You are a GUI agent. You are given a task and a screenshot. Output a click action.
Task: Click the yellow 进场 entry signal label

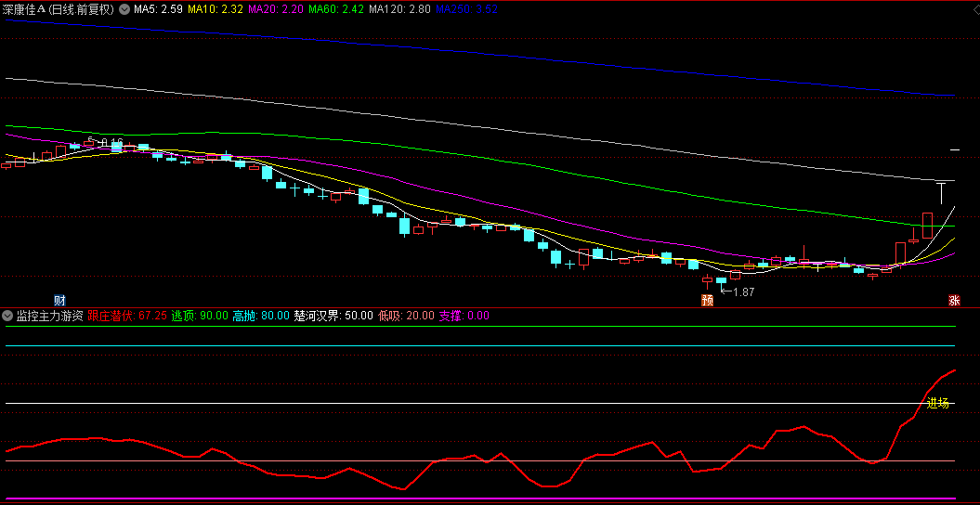937,403
